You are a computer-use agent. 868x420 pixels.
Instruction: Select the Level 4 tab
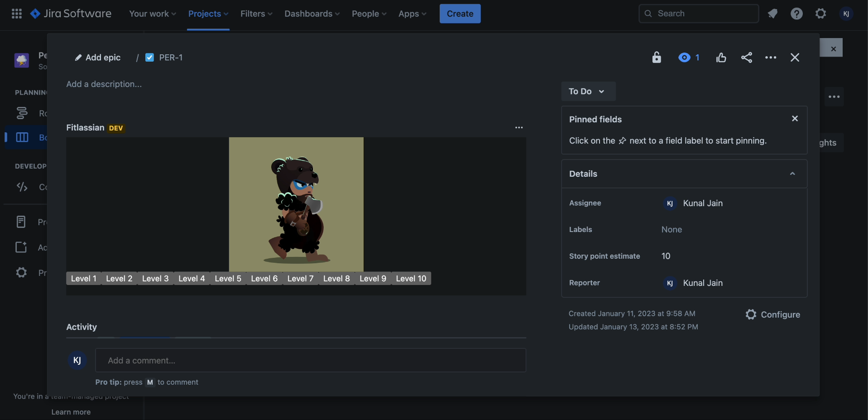click(192, 279)
